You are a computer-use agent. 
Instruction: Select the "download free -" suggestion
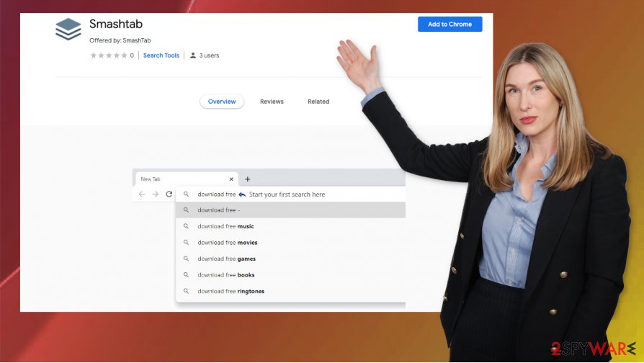pos(291,210)
